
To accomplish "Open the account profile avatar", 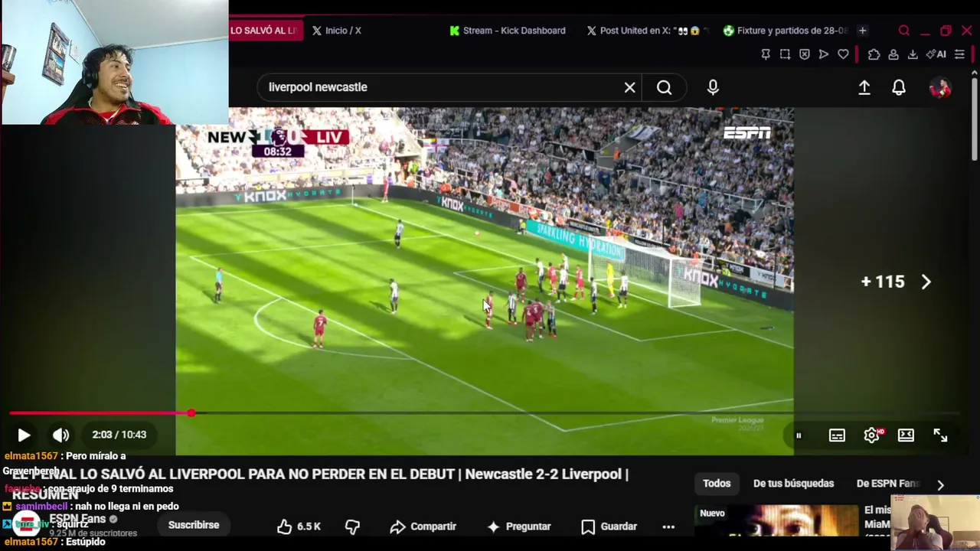I will [940, 88].
